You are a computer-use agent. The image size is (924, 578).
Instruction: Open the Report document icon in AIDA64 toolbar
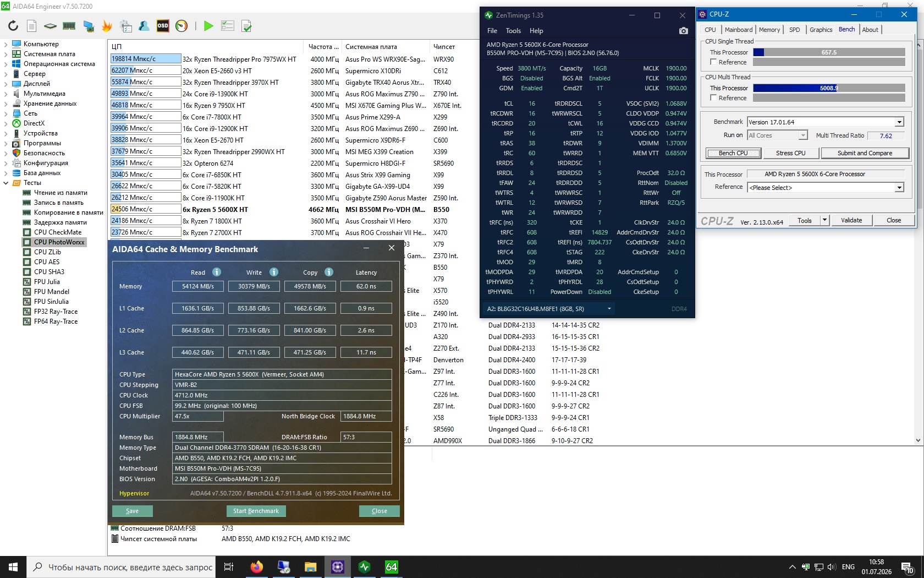point(32,26)
